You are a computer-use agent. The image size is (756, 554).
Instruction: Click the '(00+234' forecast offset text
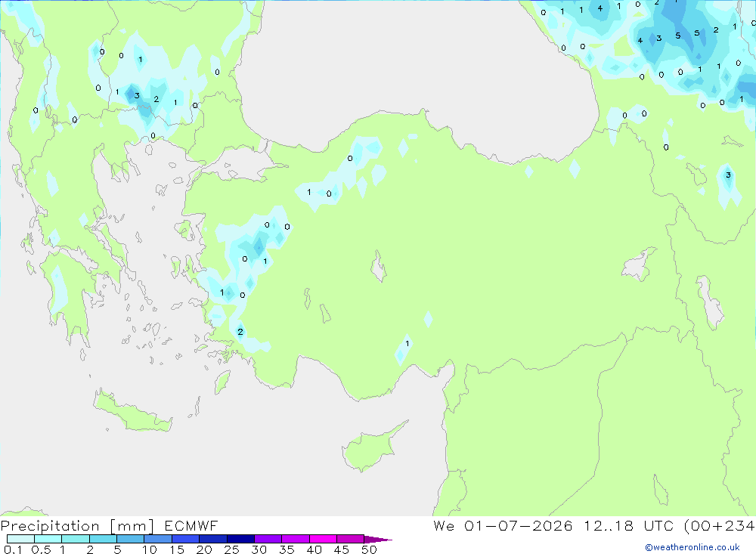click(x=720, y=526)
